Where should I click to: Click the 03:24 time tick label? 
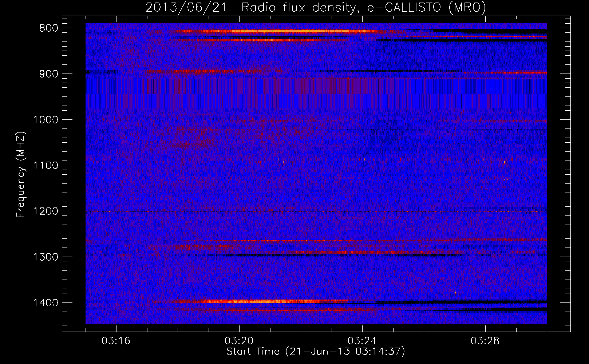point(362,341)
